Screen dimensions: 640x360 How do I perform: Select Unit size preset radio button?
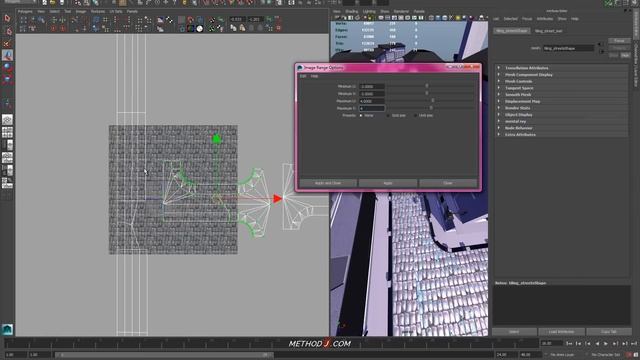(x=416, y=116)
